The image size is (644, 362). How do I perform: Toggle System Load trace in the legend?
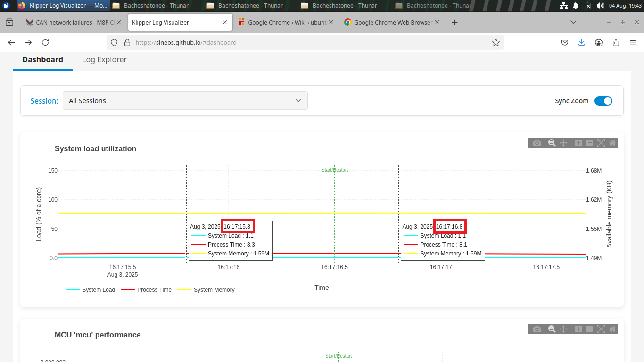pyautogui.click(x=91, y=290)
